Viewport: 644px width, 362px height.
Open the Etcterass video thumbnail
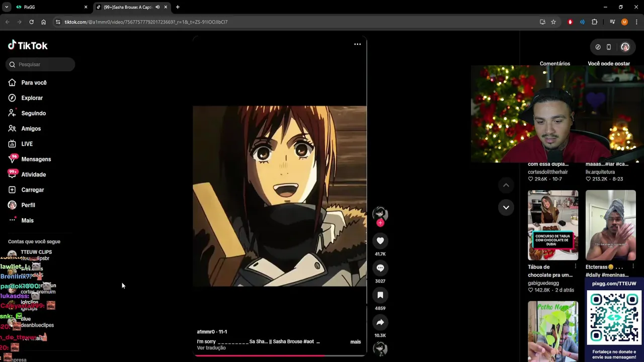coord(611,225)
